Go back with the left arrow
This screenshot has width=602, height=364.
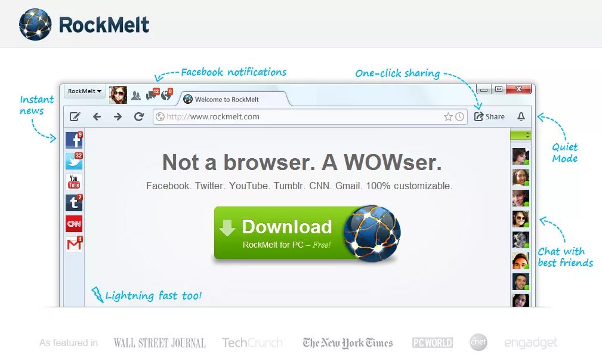pyautogui.click(x=97, y=116)
